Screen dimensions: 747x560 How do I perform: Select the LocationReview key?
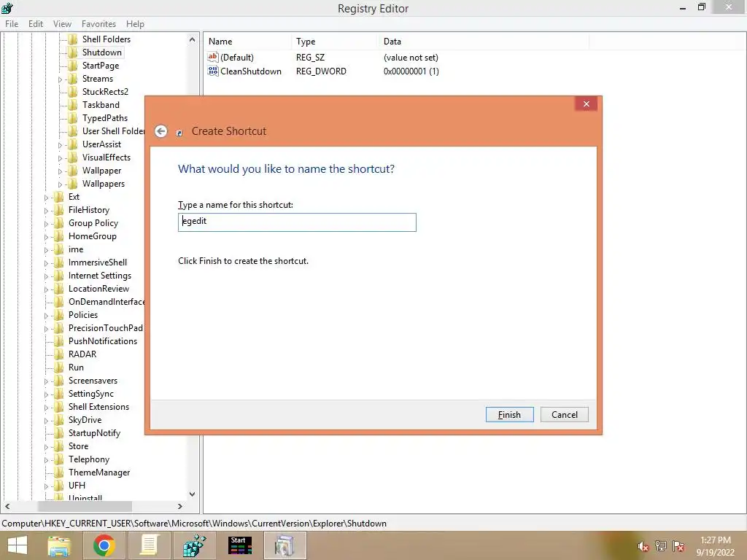(98, 289)
